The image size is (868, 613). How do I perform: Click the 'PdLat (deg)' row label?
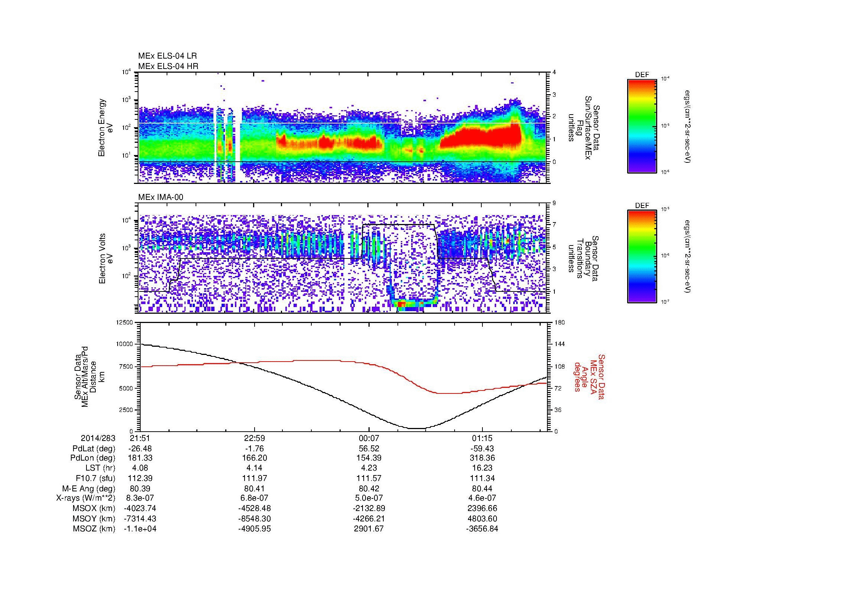point(94,449)
